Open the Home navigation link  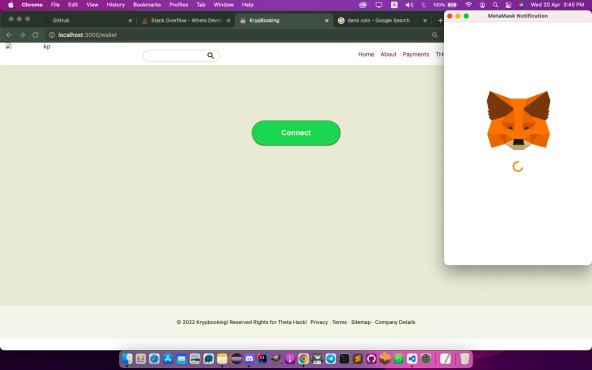pyautogui.click(x=366, y=54)
